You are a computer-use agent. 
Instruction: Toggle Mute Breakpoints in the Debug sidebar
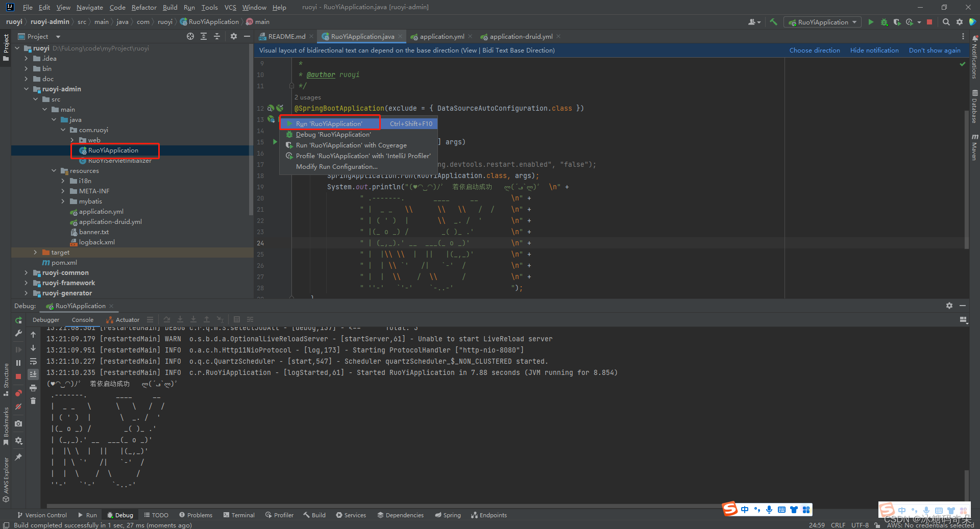18,407
